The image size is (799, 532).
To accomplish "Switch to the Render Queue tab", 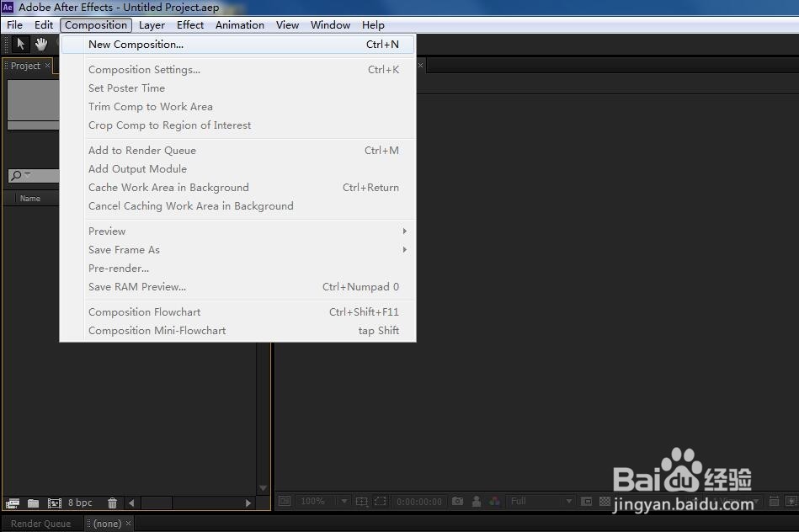I will (40, 524).
